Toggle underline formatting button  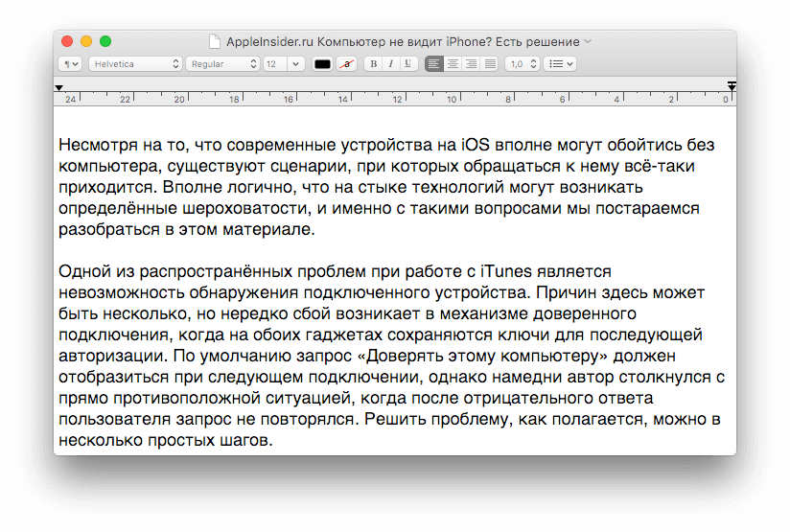pos(407,64)
